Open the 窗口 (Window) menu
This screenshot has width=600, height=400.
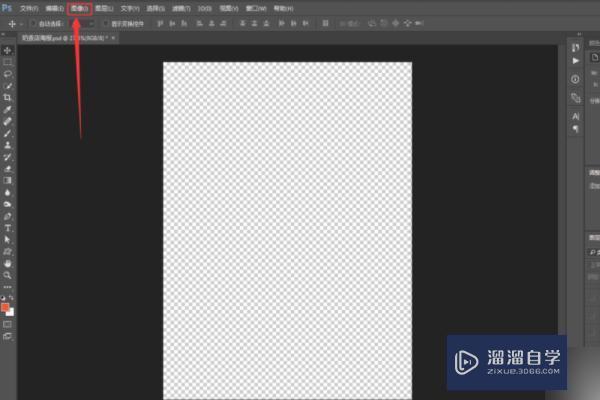(256, 8)
